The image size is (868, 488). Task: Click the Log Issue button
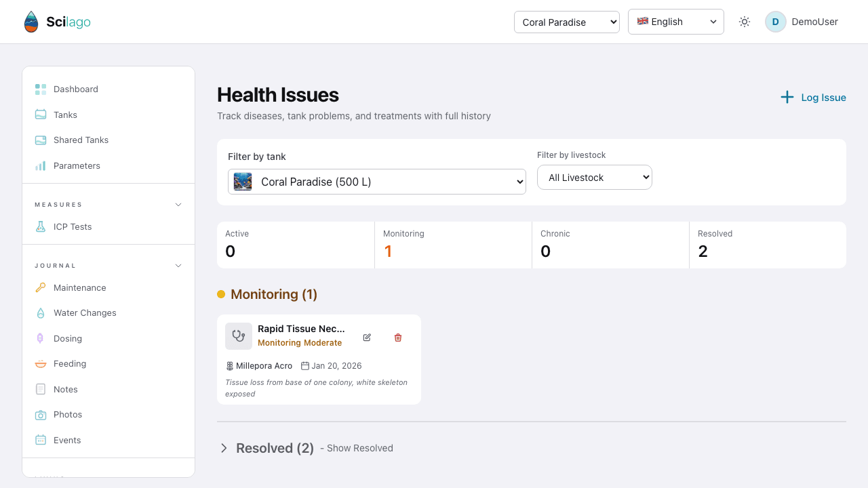click(x=813, y=98)
